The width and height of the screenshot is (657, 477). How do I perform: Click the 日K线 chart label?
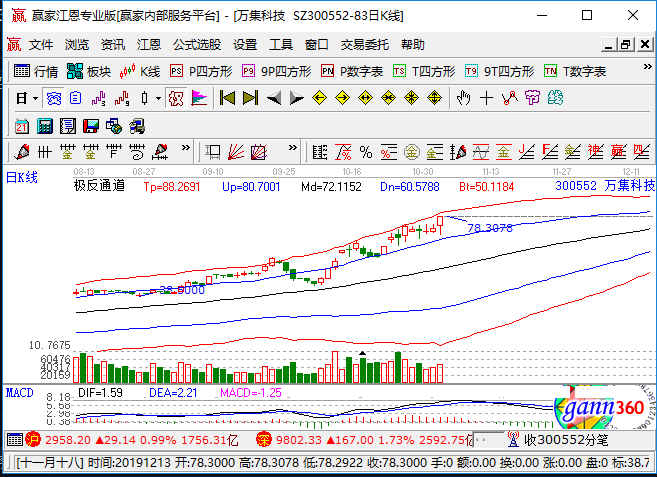(22, 178)
